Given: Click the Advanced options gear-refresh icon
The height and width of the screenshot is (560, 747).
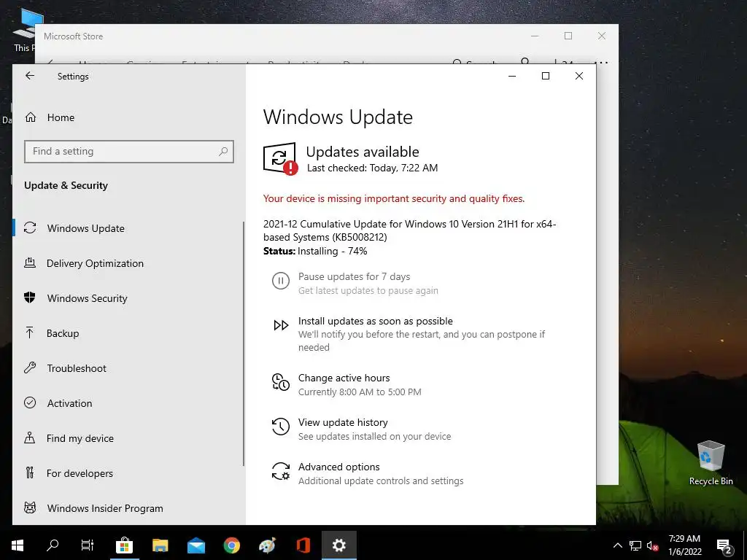Looking at the screenshot, I should coord(281,471).
